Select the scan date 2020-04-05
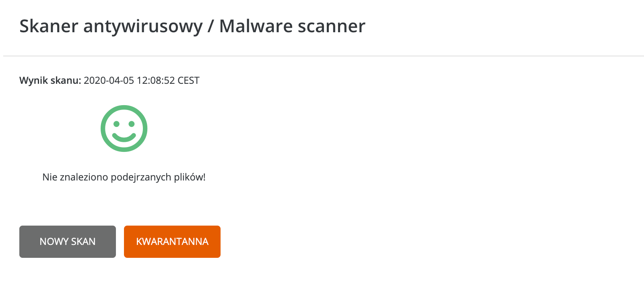Image resolution: width=644 pixels, height=282 pixels. [x=109, y=81]
